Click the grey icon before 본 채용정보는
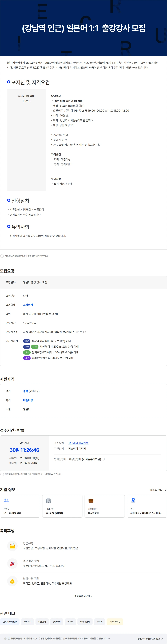 tap(6, 638)
